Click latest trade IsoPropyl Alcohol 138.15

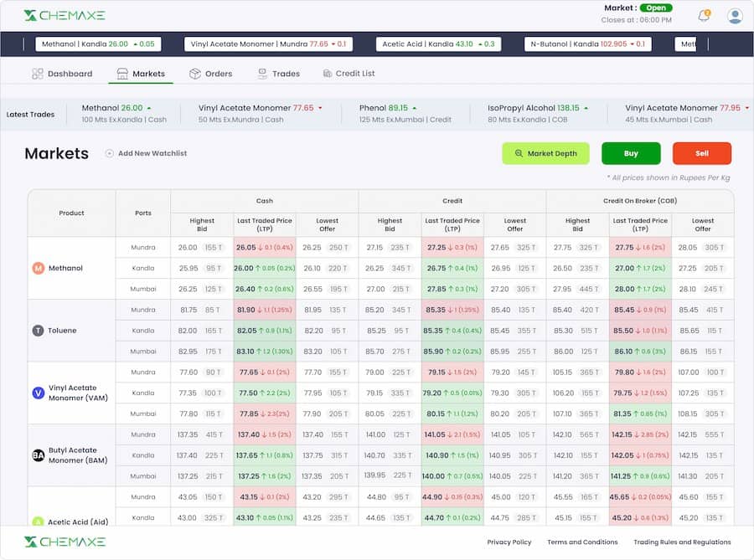(538, 114)
